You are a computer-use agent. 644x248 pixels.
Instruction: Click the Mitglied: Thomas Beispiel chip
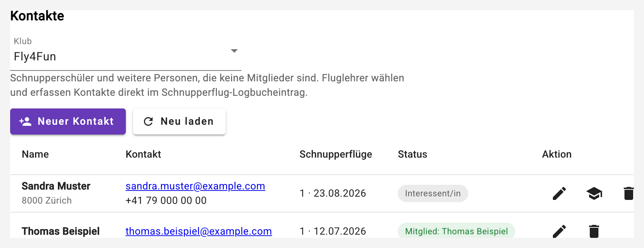pos(456,231)
